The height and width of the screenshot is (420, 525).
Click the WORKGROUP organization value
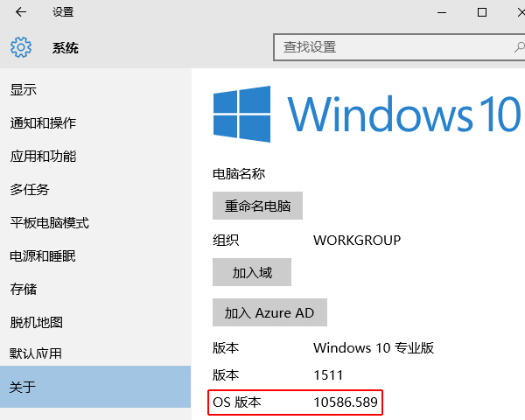[x=357, y=240]
